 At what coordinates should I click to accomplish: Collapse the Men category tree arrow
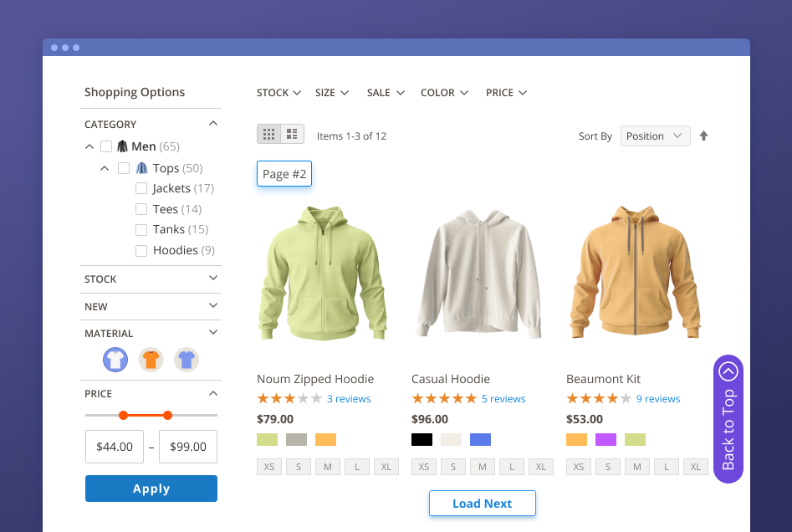89,147
